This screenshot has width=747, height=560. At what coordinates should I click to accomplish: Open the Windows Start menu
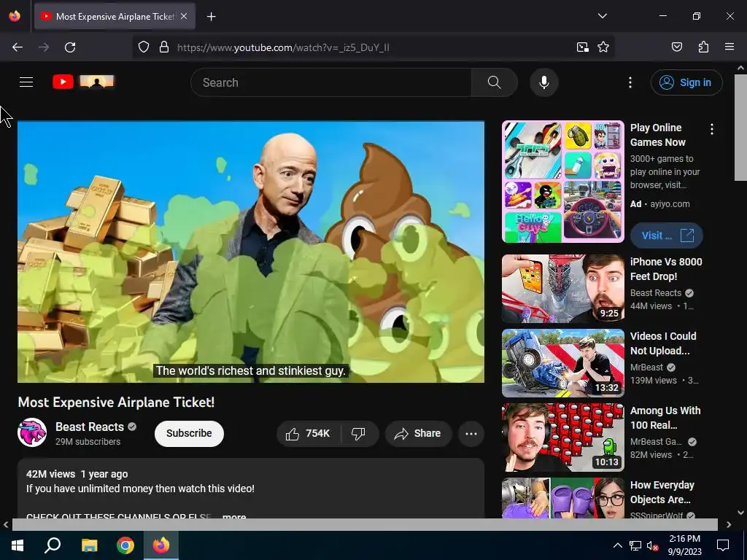click(18, 545)
